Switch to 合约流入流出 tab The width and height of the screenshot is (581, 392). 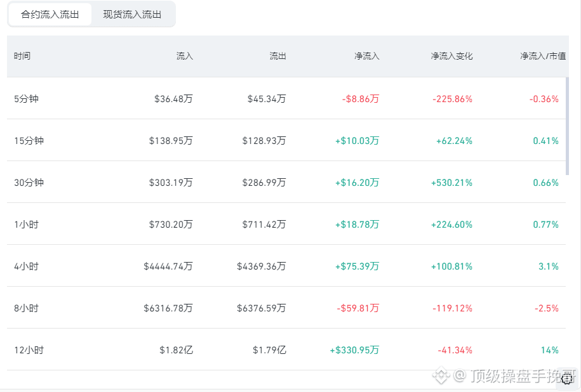coord(50,15)
